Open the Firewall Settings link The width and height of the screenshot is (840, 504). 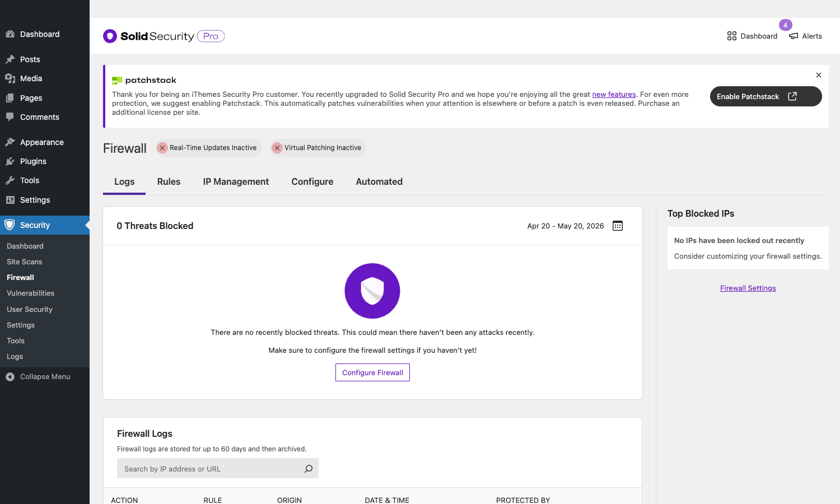(x=748, y=288)
